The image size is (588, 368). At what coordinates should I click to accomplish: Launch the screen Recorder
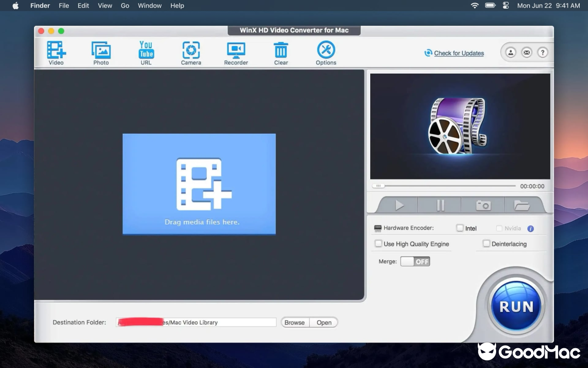click(x=236, y=53)
